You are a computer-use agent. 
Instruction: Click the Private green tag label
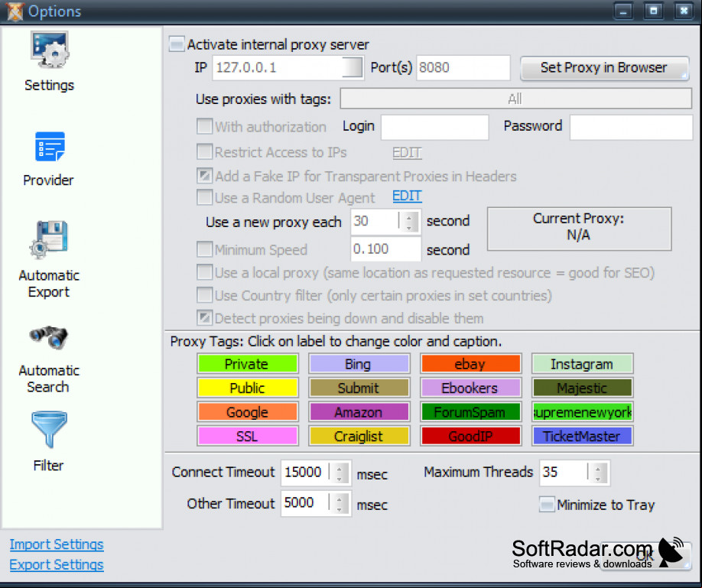click(x=248, y=364)
